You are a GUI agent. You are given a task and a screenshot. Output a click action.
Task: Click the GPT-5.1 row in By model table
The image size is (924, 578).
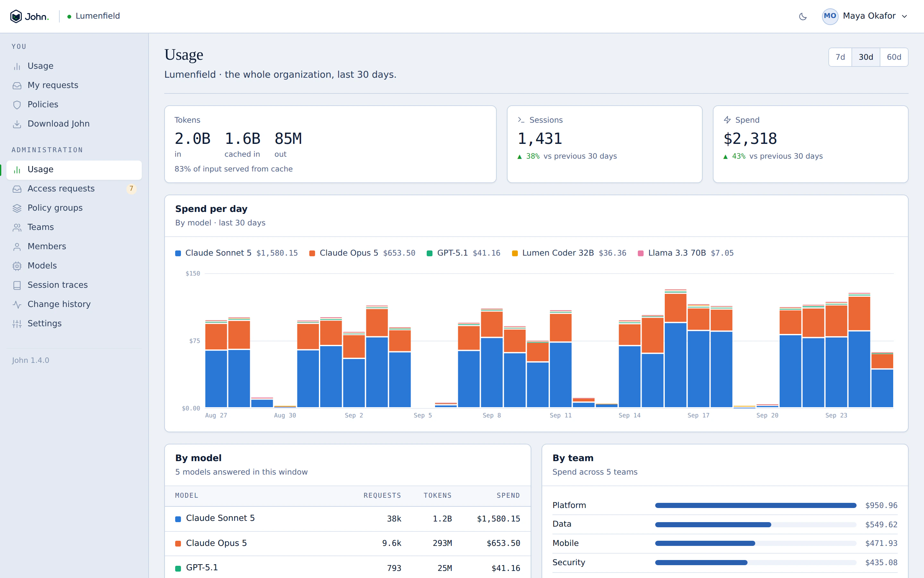tap(347, 568)
